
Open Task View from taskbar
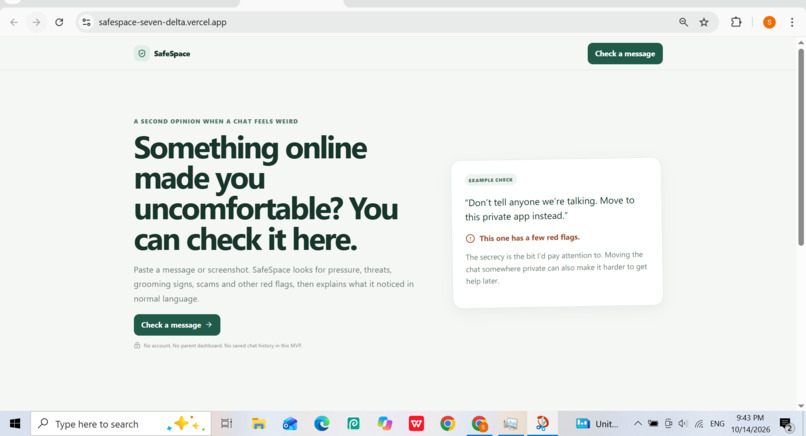(226, 424)
